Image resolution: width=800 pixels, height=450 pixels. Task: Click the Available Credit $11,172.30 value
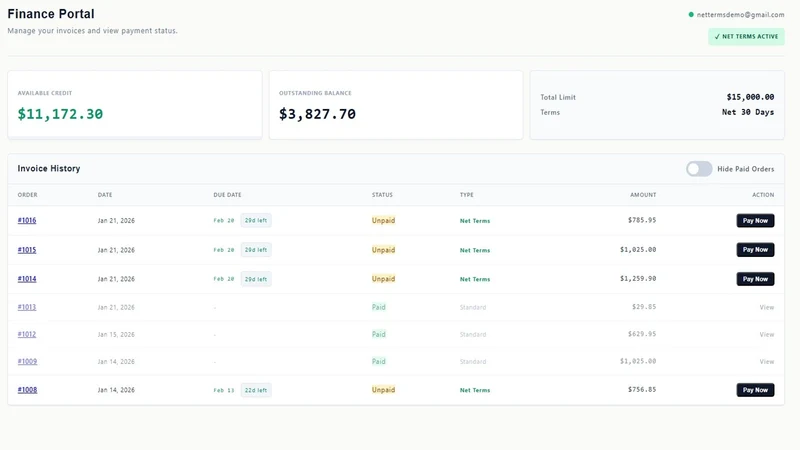click(60, 114)
